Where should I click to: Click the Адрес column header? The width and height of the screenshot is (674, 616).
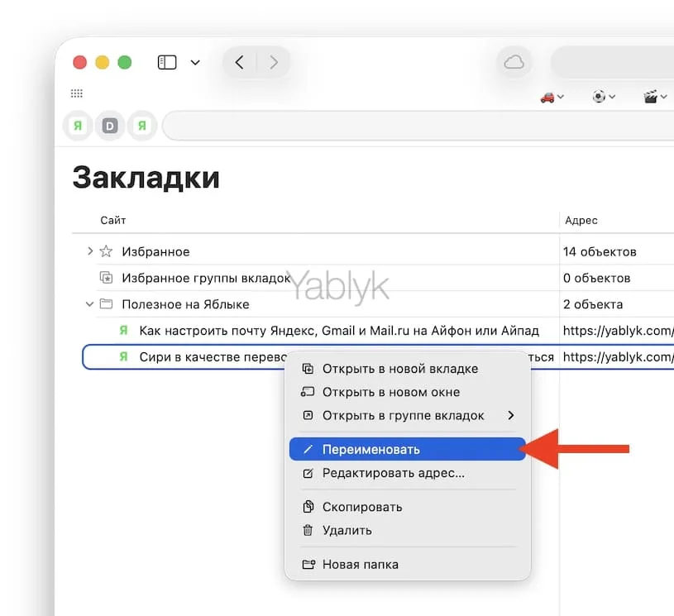581,220
